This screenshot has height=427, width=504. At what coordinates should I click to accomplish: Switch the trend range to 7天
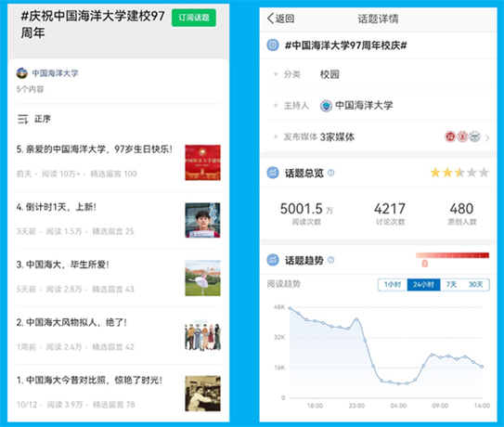coord(451,285)
